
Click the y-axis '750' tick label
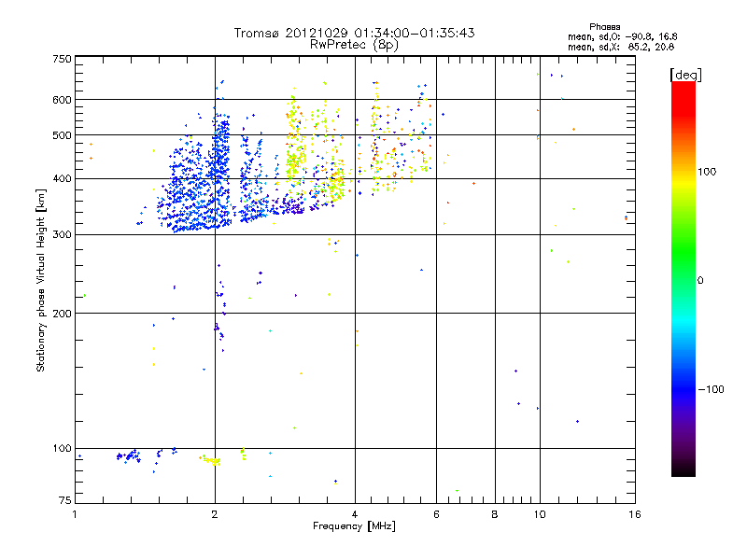pos(63,59)
